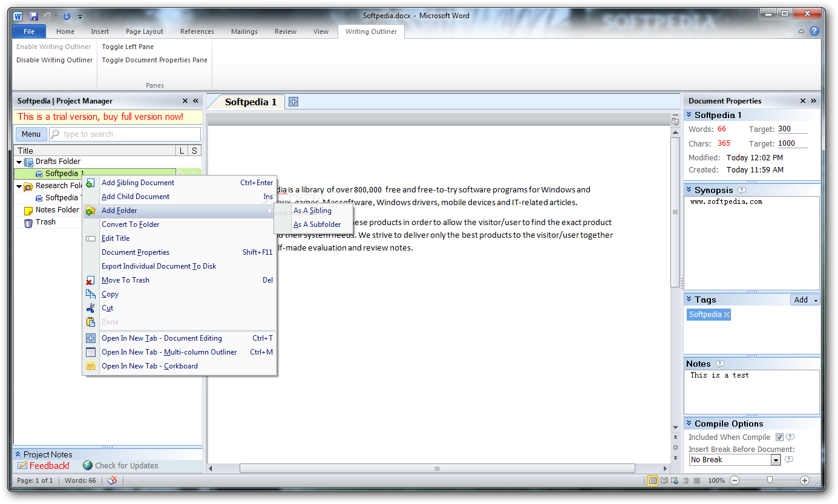Viewport: 838px width, 504px height.
Task: Click the Zoom Out minus button
Action: (735, 480)
